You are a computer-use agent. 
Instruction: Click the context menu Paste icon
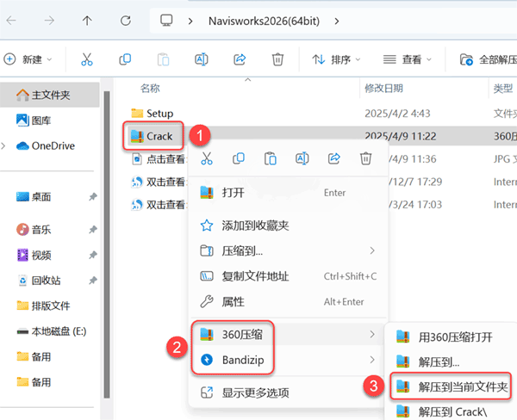[x=270, y=158]
